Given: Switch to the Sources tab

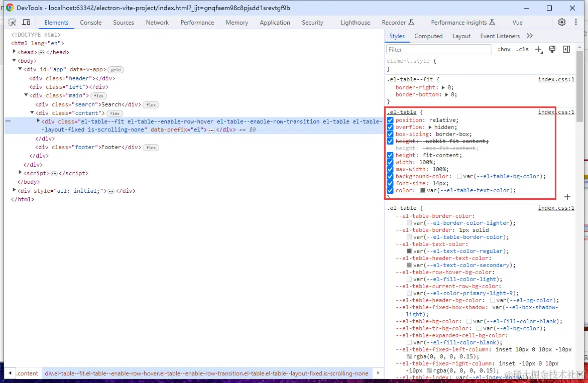Looking at the screenshot, I should (x=124, y=23).
